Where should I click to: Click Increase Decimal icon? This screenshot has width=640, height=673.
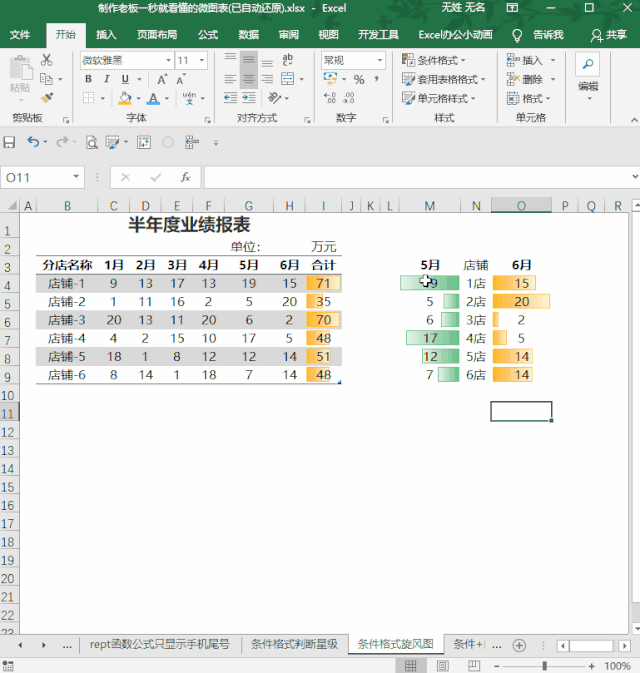(x=330, y=98)
